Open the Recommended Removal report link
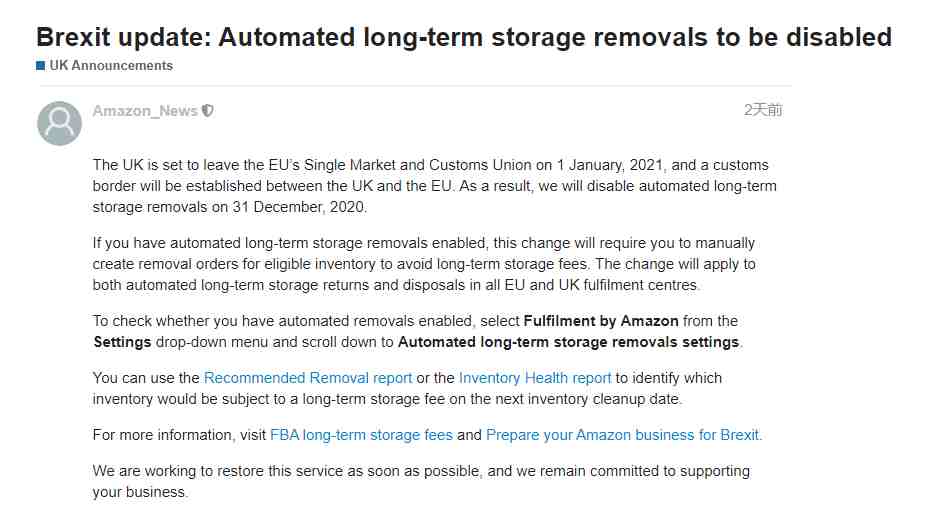926x505 pixels. tap(308, 378)
